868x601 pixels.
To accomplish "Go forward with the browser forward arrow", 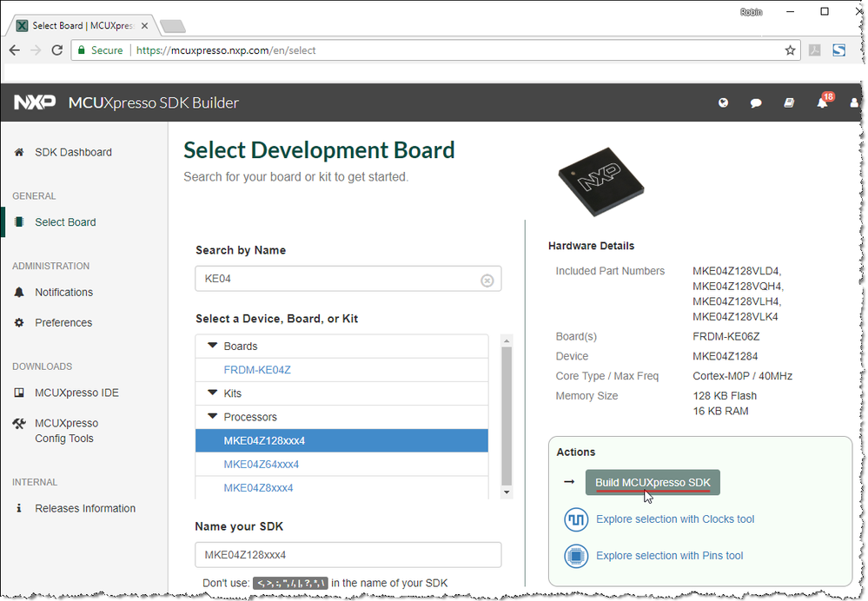I will click(x=36, y=50).
